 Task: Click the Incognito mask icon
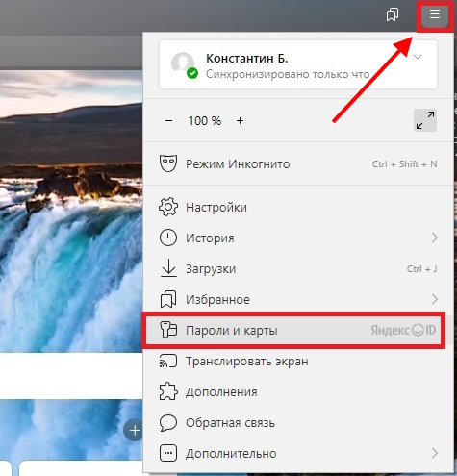pos(168,163)
